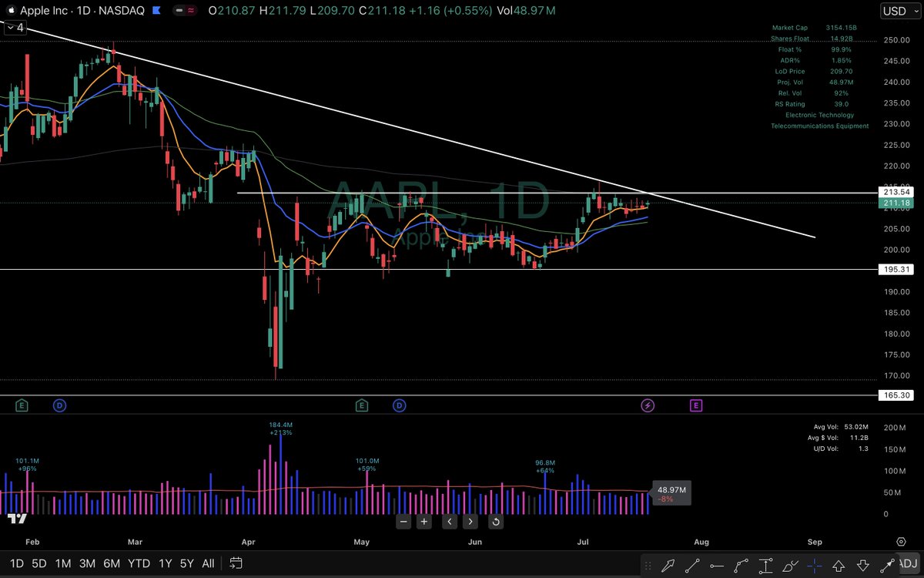Select the curved path drawing tool

point(741,564)
